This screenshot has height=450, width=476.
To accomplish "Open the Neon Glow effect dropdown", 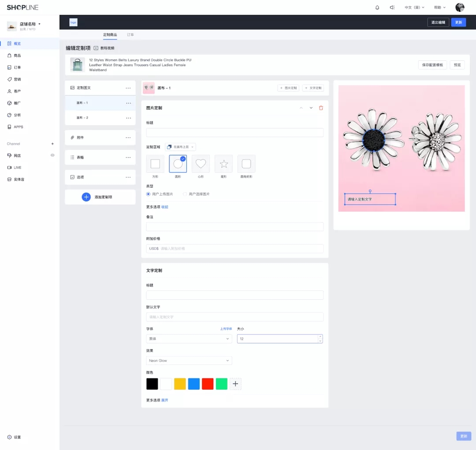I will click(x=189, y=361).
